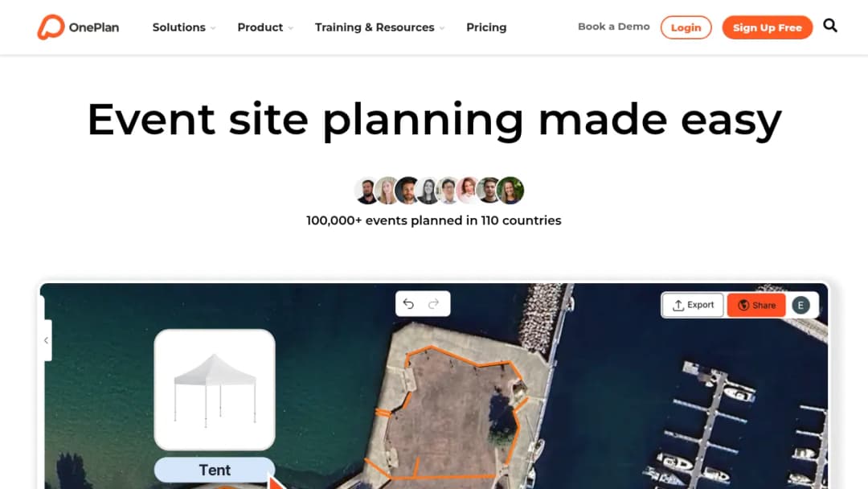
Task: Click the Sign Up Free button
Action: (768, 27)
